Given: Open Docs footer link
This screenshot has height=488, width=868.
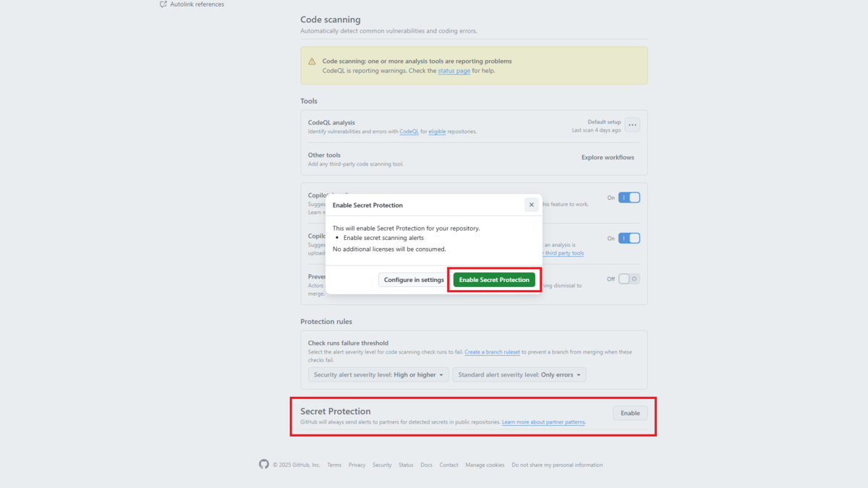Looking at the screenshot, I should (426, 465).
